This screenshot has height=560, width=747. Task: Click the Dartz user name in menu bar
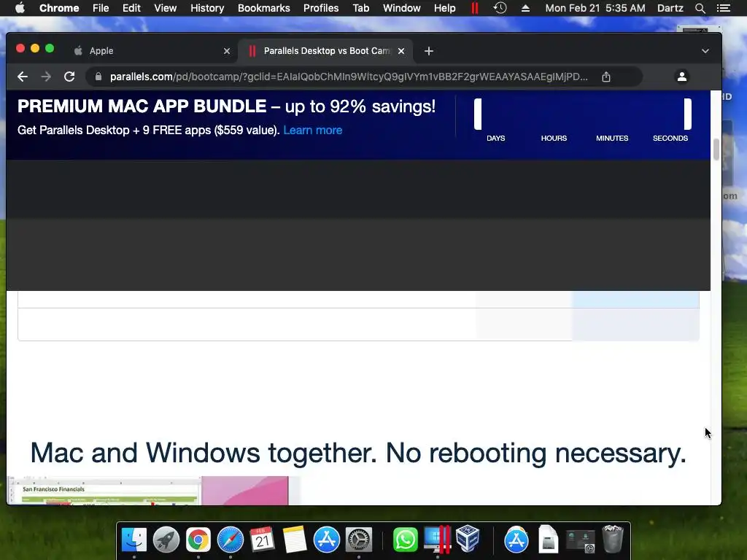pos(670,8)
